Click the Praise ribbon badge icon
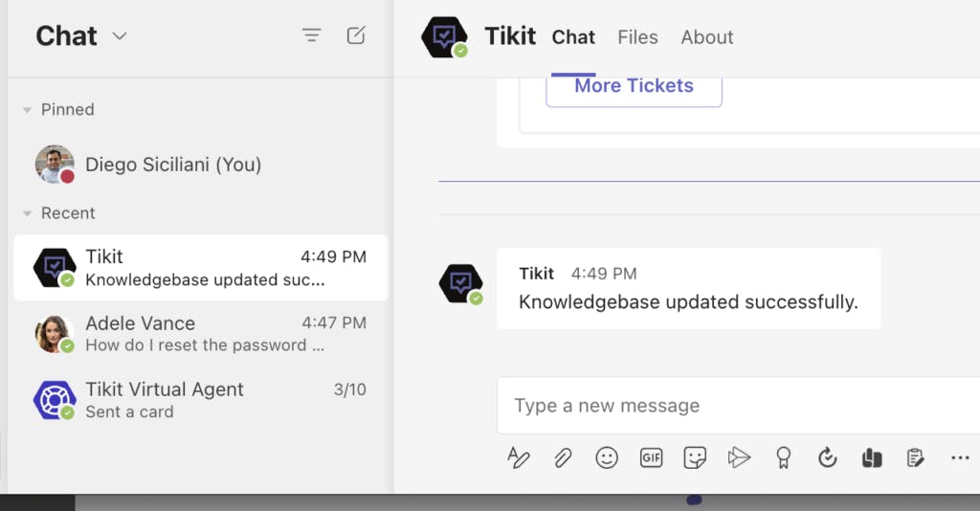 tap(784, 458)
